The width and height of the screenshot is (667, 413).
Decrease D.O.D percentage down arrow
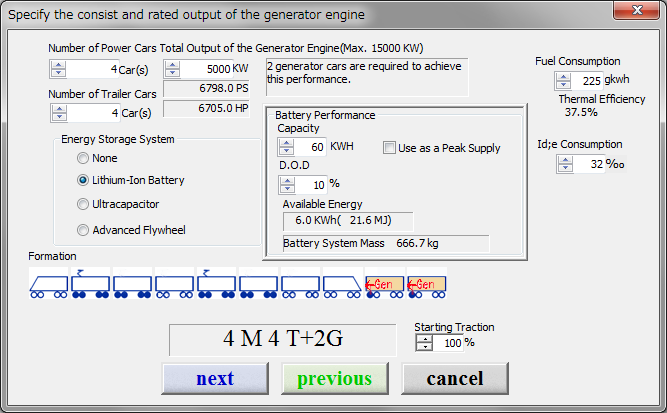(x=287, y=188)
